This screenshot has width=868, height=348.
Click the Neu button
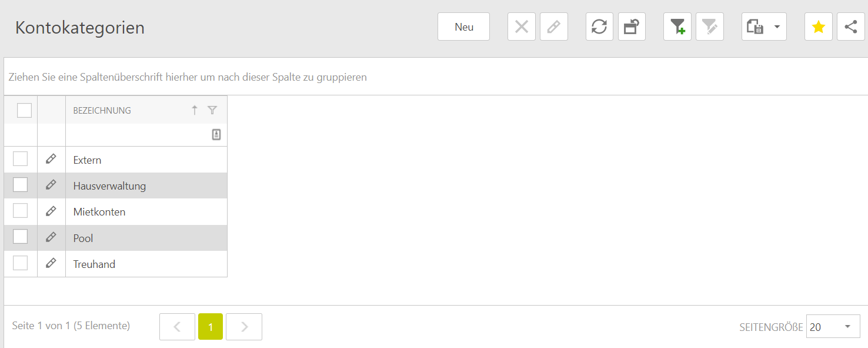coord(463,27)
